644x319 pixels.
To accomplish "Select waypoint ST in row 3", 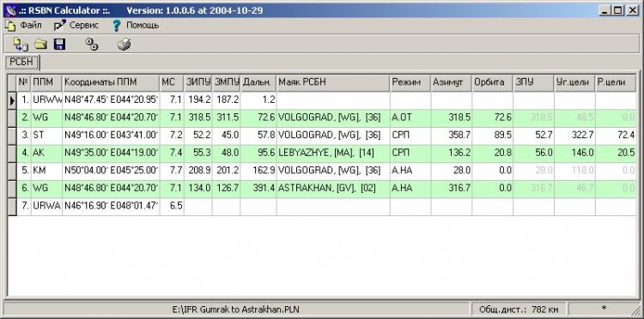I will point(47,135).
